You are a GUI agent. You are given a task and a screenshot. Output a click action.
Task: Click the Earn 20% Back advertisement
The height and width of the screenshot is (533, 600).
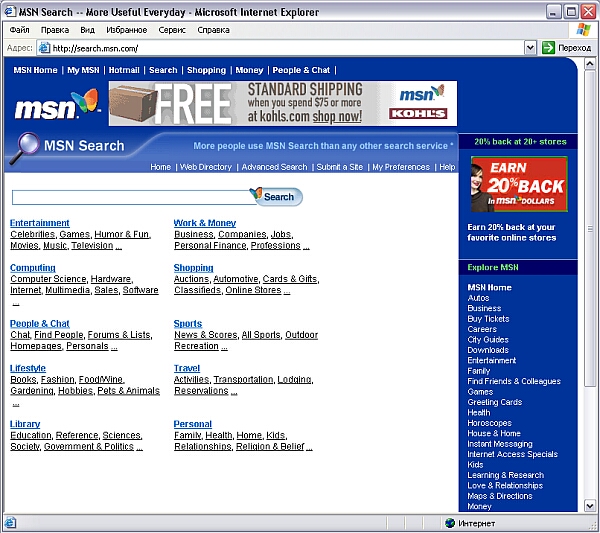click(518, 185)
